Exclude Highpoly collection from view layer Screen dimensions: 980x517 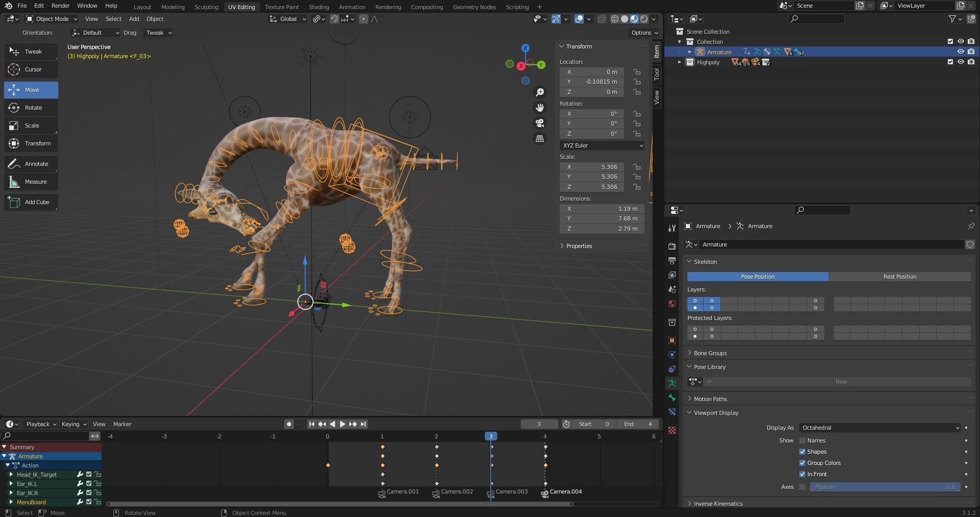(x=950, y=62)
